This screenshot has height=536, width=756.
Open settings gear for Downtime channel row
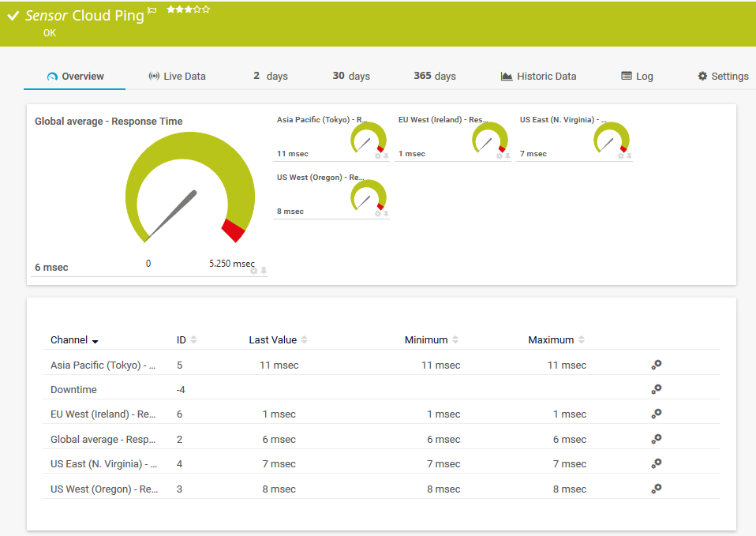656,389
